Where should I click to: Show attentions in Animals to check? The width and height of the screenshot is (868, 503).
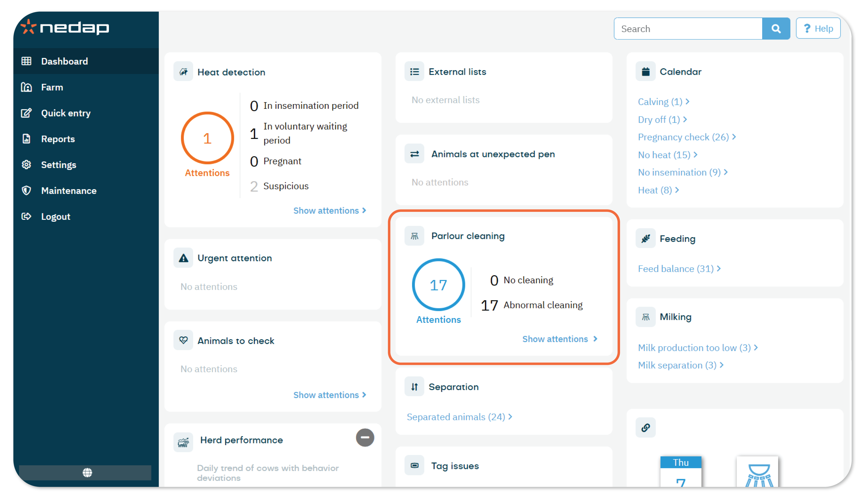tap(330, 395)
